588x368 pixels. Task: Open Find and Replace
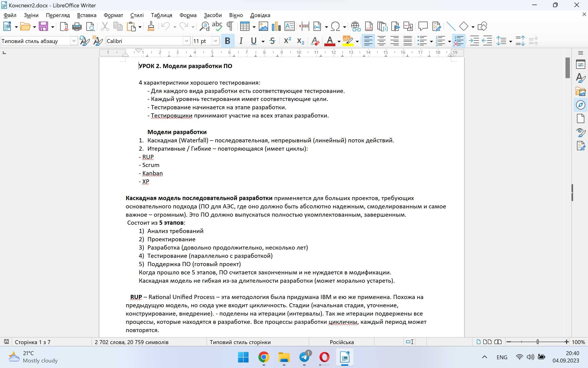pyautogui.click(x=204, y=26)
